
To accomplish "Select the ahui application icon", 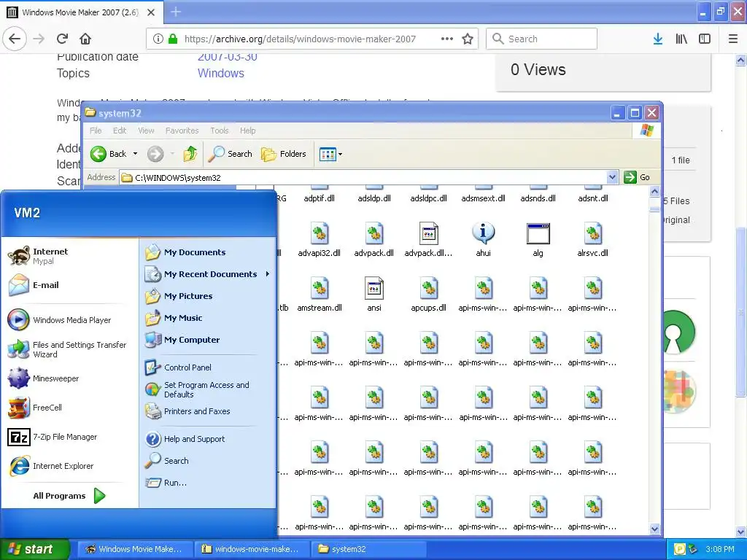I will pos(483,234).
